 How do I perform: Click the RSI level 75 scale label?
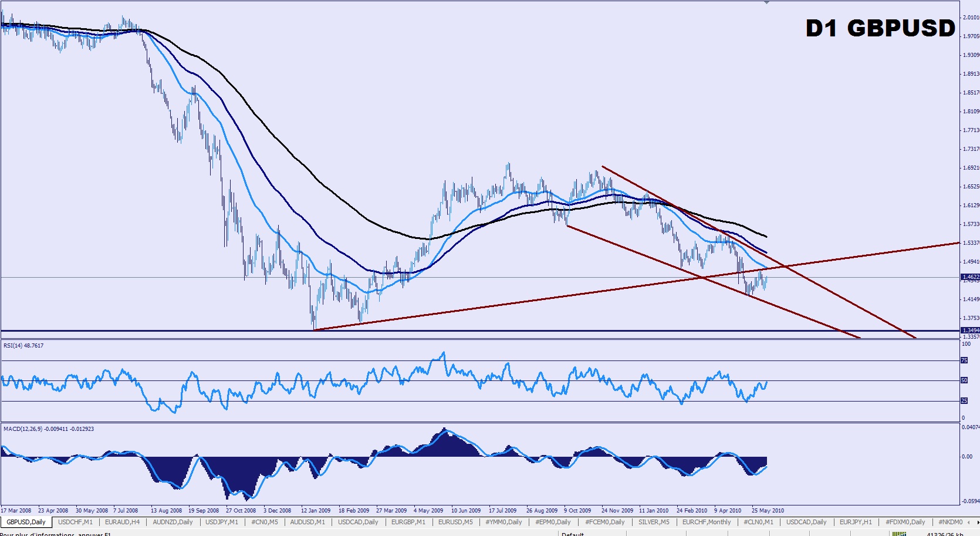point(964,360)
